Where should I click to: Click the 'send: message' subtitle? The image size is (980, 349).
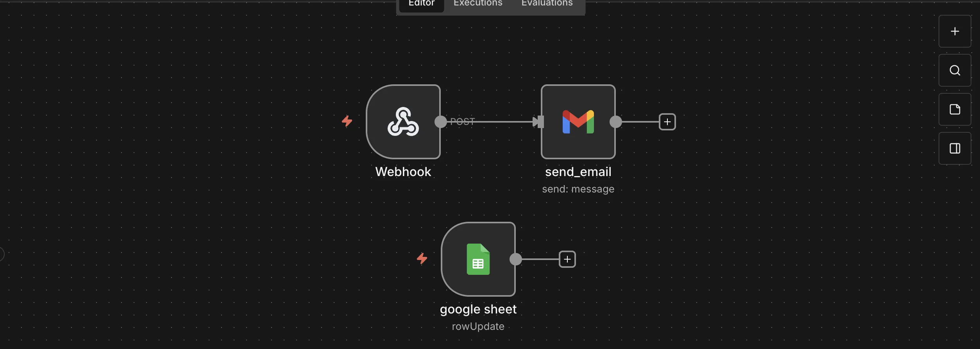click(578, 189)
